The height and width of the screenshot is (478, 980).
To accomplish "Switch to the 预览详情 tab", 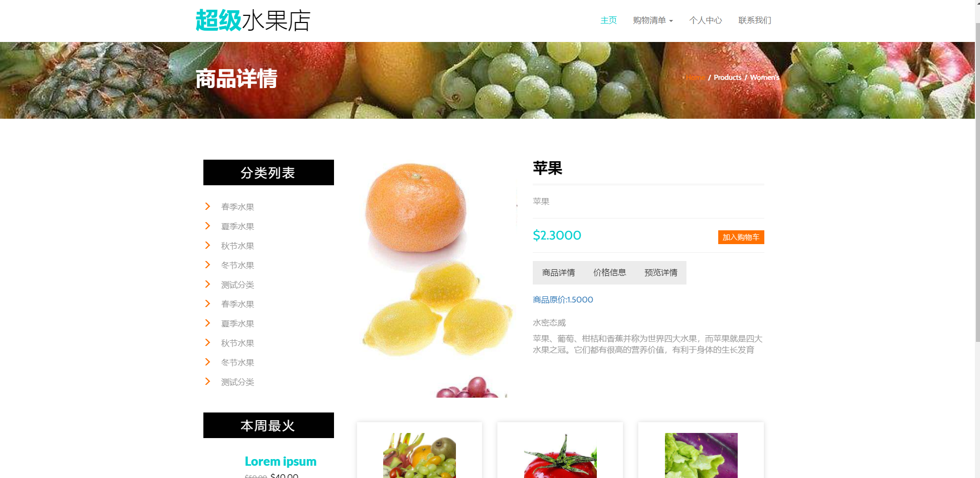I will click(661, 273).
